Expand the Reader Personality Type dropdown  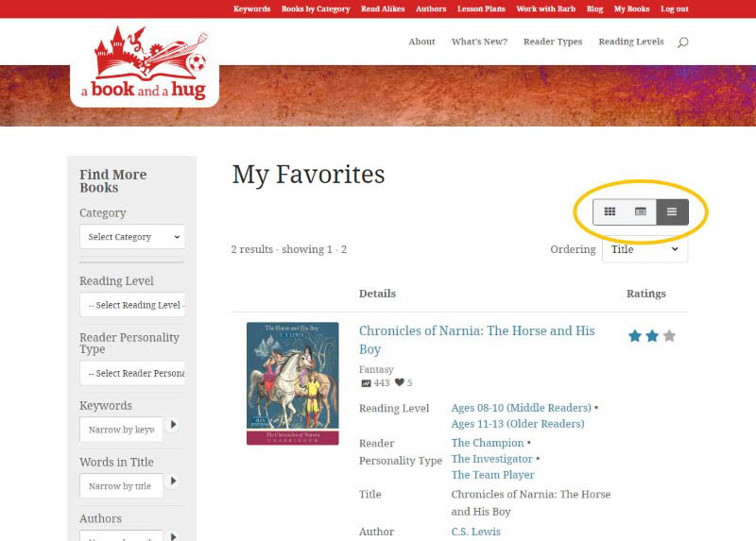click(x=131, y=373)
